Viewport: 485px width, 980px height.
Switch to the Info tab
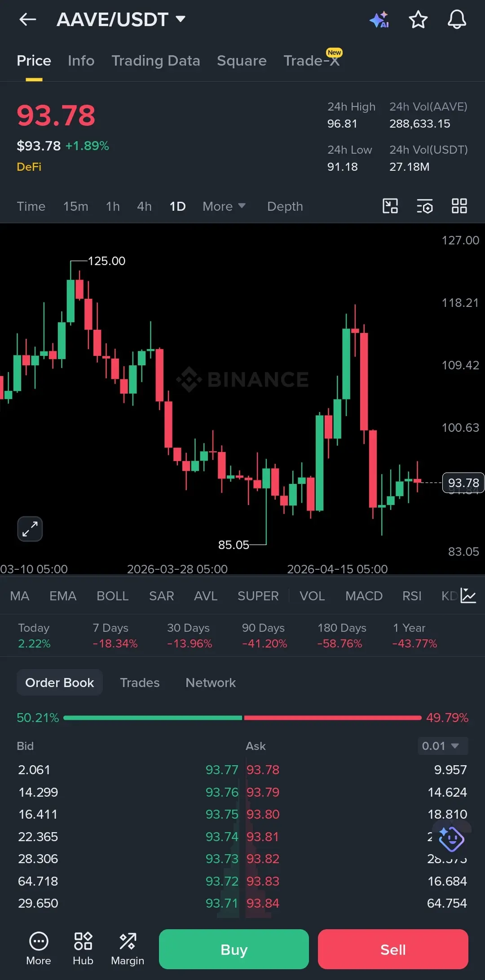point(81,61)
